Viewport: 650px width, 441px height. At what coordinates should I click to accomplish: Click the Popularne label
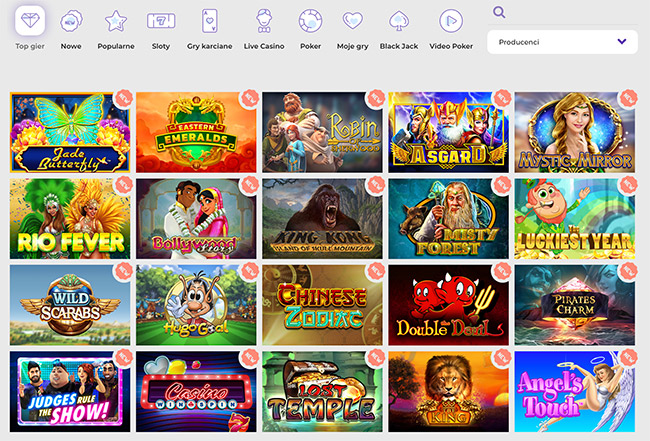point(116,46)
